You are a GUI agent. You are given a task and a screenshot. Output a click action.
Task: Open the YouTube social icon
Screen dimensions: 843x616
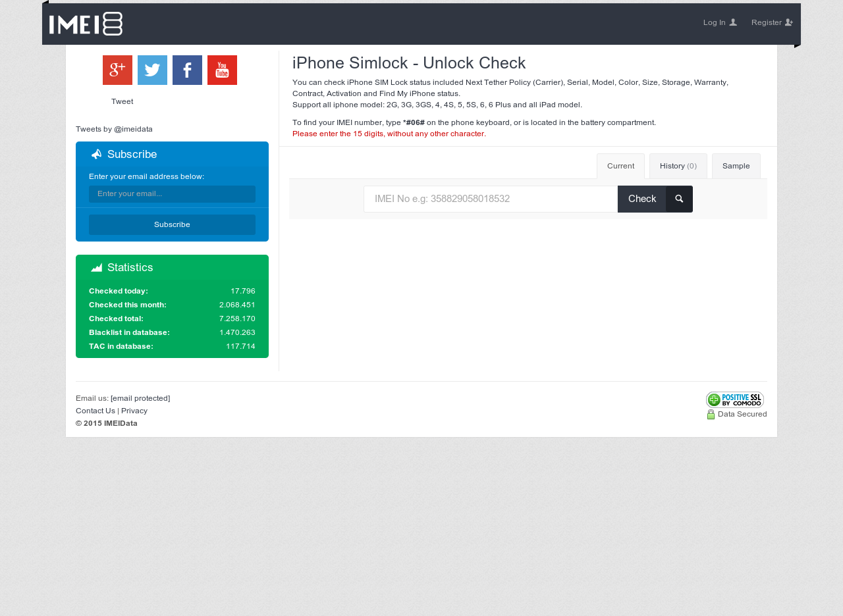tap(222, 70)
